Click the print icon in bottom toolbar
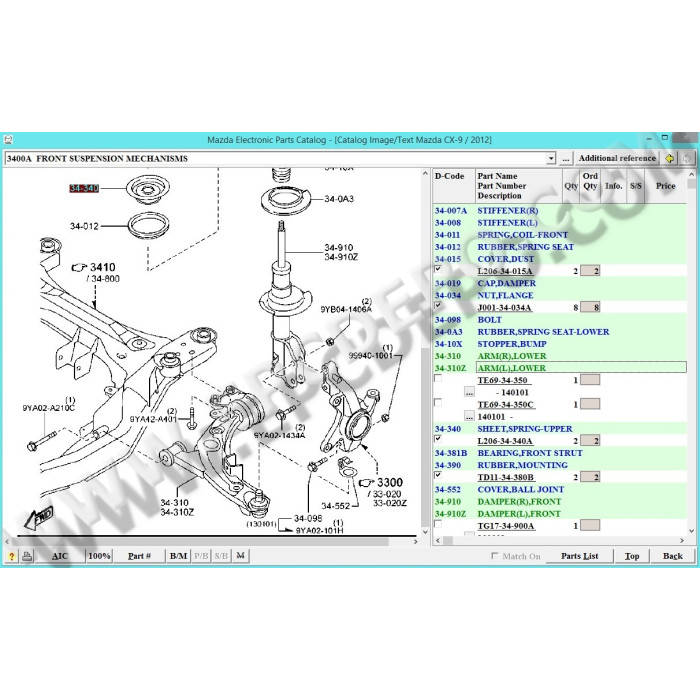The height and width of the screenshot is (700, 700). coord(27,556)
